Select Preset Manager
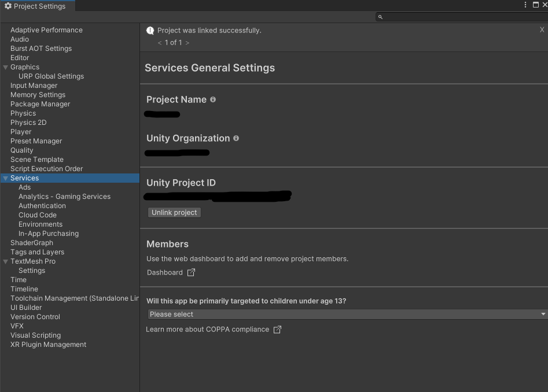Viewport: 548px width, 392px height. pos(36,141)
